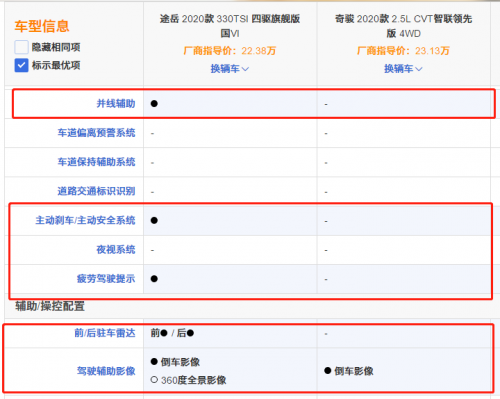The height and width of the screenshot is (399, 500).
Task: Click the 夜视系统 link
Action: [x=116, y=250]
